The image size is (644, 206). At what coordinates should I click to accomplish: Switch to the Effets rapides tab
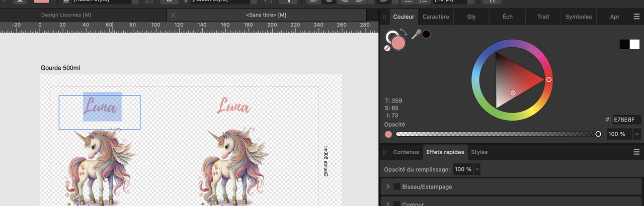445,152
